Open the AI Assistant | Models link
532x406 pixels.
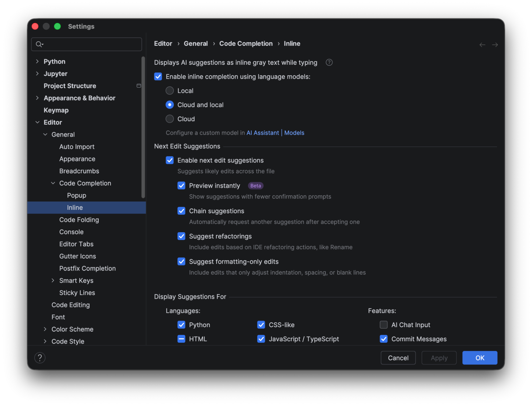275,133
